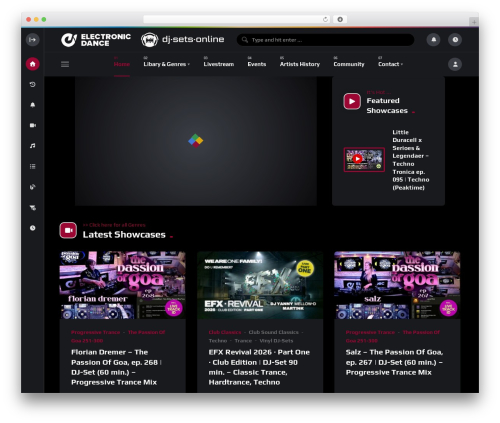Image resolution: width=500 pixels, height=423 pixels.
Task: Click Club Sound Classics category tag
Action: click(274, 332)
